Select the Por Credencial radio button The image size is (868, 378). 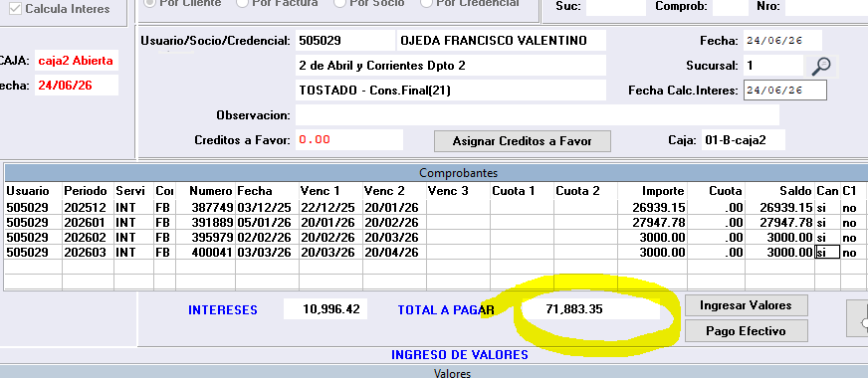(426, 3)
